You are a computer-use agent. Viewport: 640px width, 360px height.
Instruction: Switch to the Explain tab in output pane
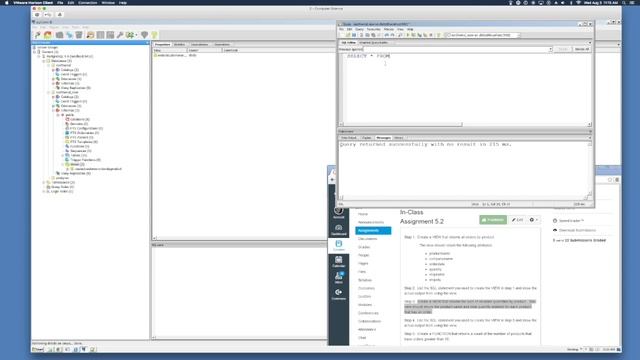pos(367,138)
